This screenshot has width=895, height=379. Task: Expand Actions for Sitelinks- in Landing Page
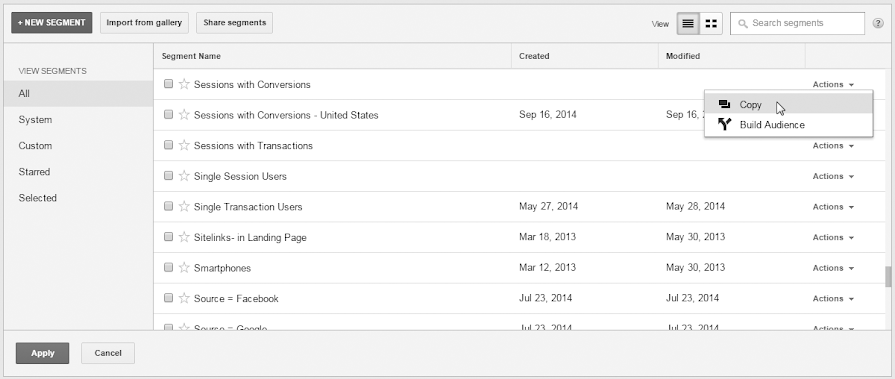833,237
